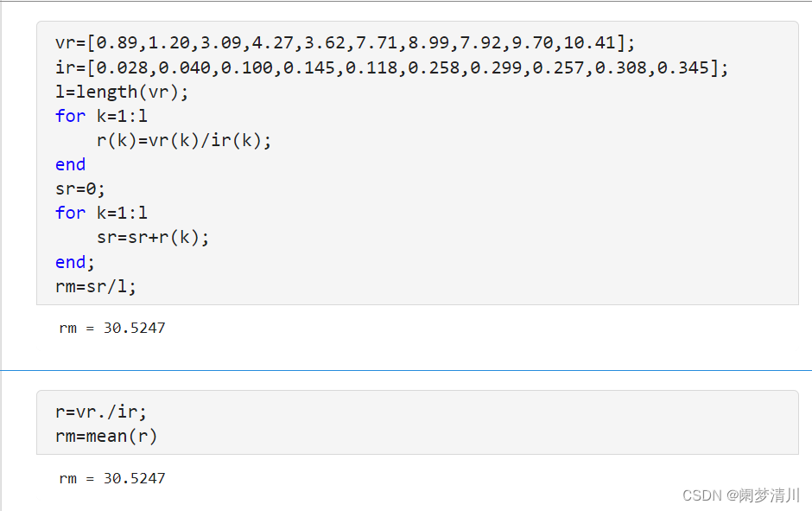The image size is (812, 511).
Task: Place cursor on l=length(vr); line
Action: pos(122,92)
